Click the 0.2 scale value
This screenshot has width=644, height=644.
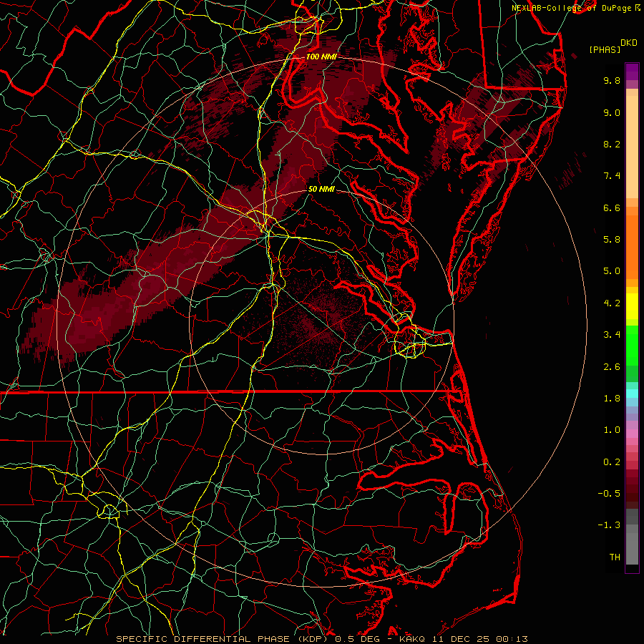pyautogui.click(x=612, y=462)
